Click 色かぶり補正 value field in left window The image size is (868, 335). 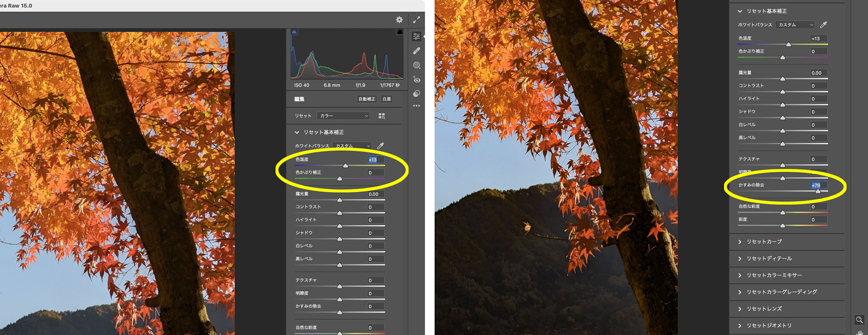pos(376,172)
